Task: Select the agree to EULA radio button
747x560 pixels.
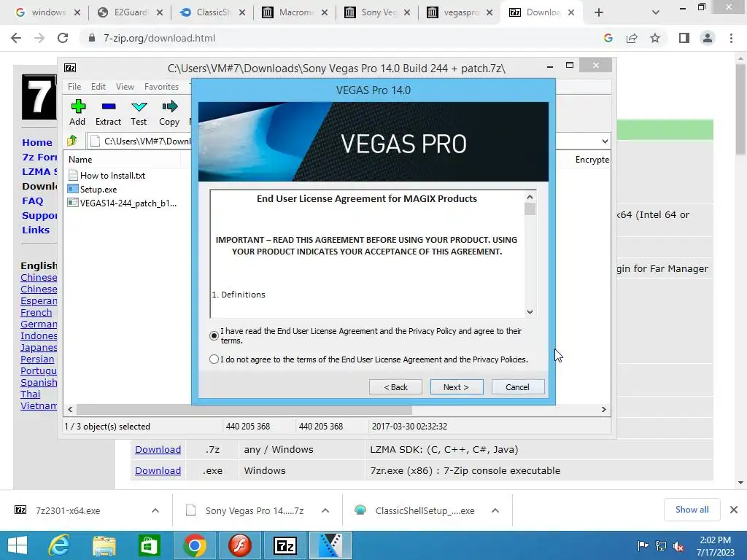Action: pos(214,335)
